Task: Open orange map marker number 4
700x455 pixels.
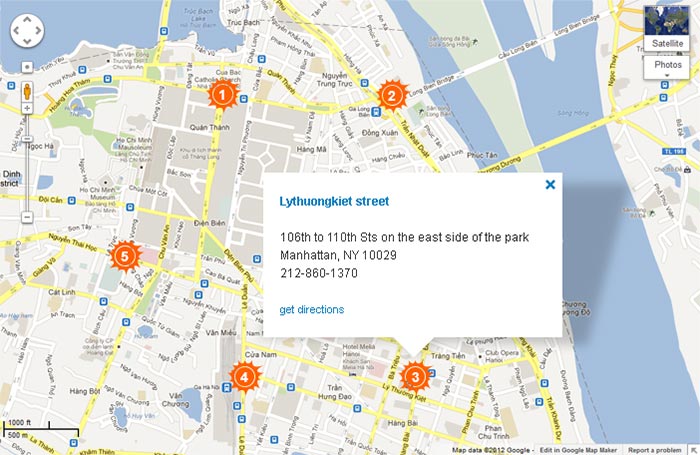Action: 244,377
